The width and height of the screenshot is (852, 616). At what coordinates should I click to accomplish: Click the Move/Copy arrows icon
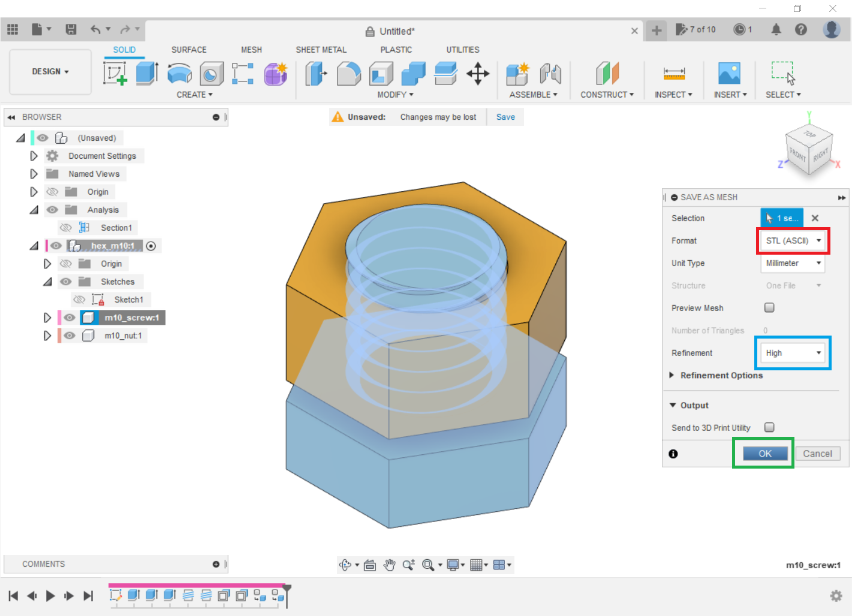478,74
